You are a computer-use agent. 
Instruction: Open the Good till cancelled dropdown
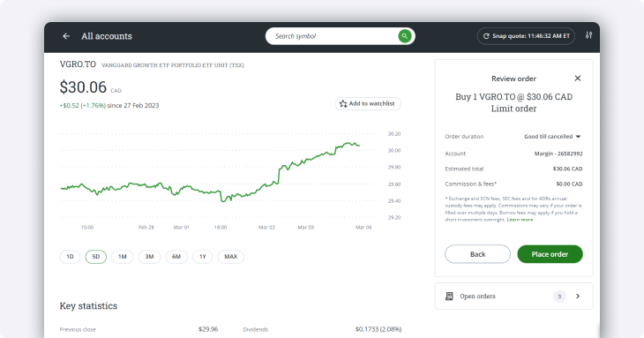[552, 137]
